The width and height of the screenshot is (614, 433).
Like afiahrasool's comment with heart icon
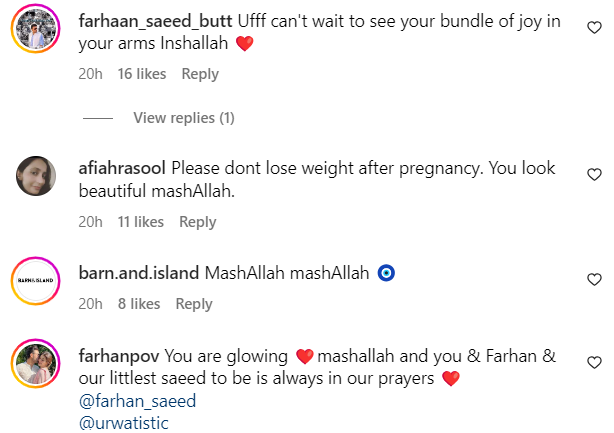tap(593, 173)
